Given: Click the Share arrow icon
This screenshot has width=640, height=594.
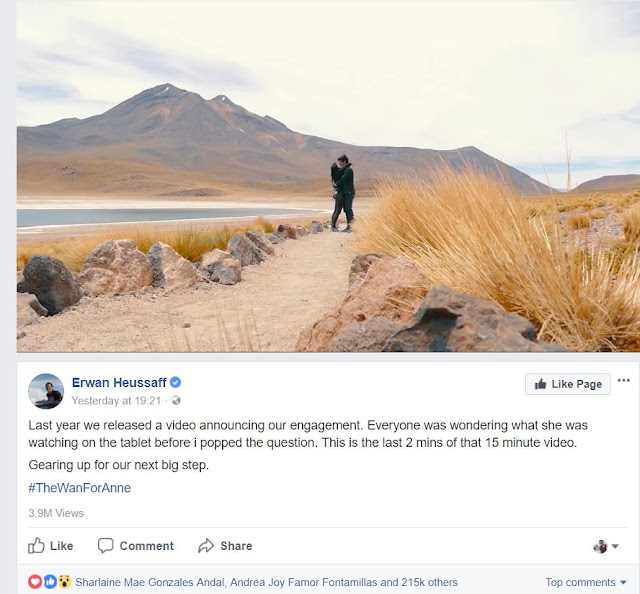Looking at the screenshot, I should tap(206, 545).
